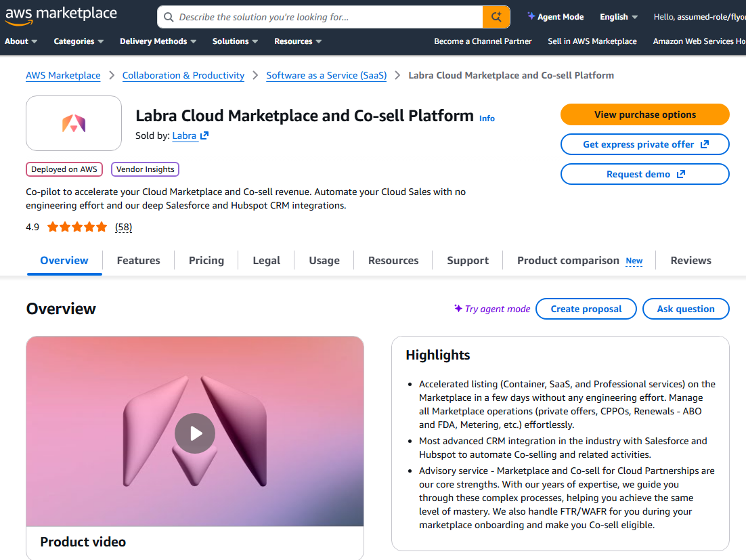This screenshot has width=746, height=560.
Task: Switch to the Pricing tab
Action: [206, 261]
